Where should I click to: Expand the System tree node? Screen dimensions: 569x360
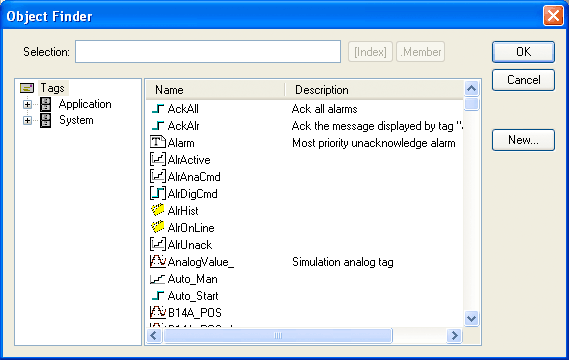(27, 120)
